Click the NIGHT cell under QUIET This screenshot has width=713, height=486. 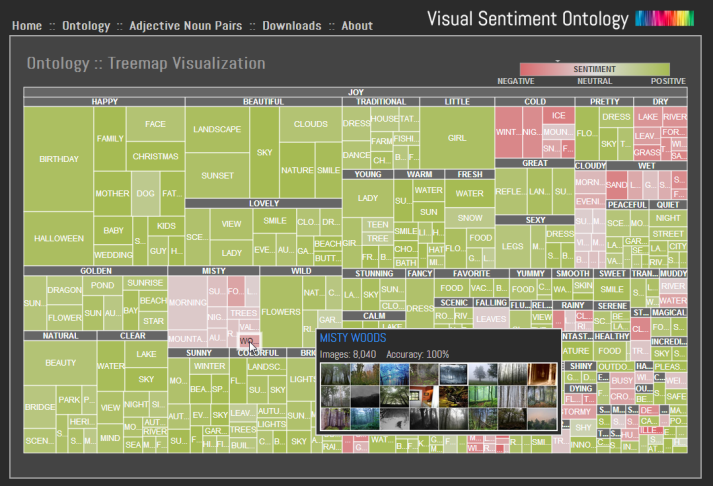coord(668,218)
